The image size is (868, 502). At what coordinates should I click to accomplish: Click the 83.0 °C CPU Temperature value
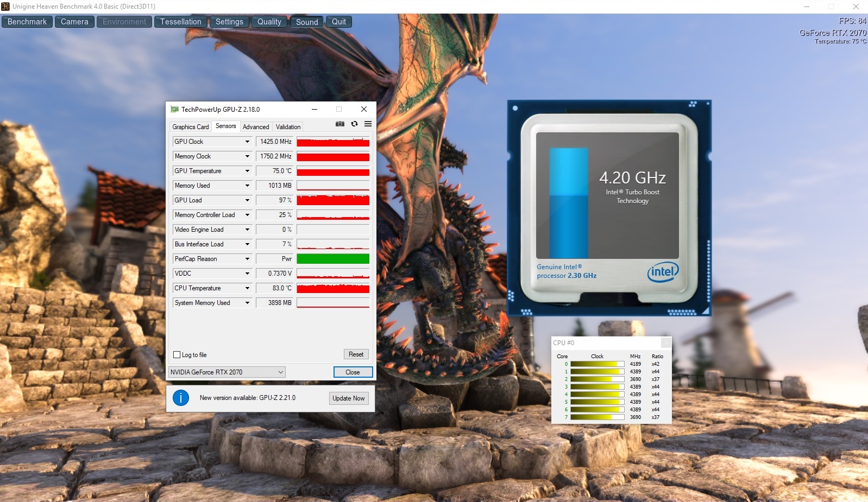tap(275, 288)
